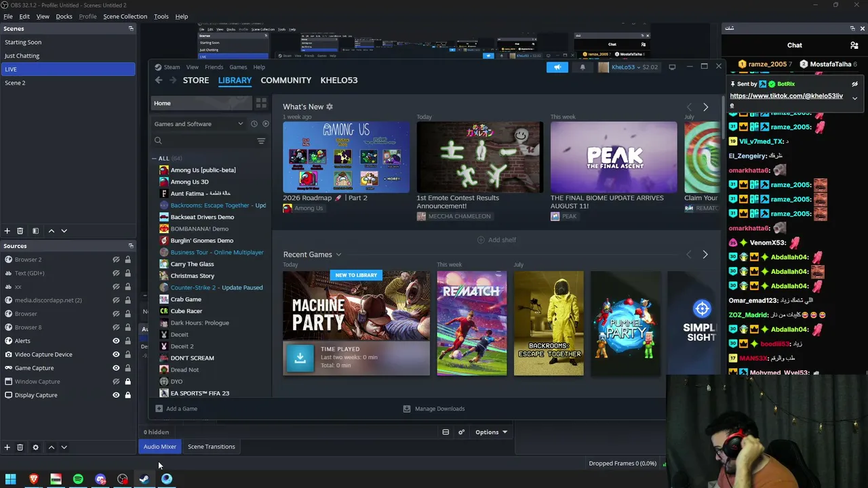Hide the Game Capture source

point(116,368)
